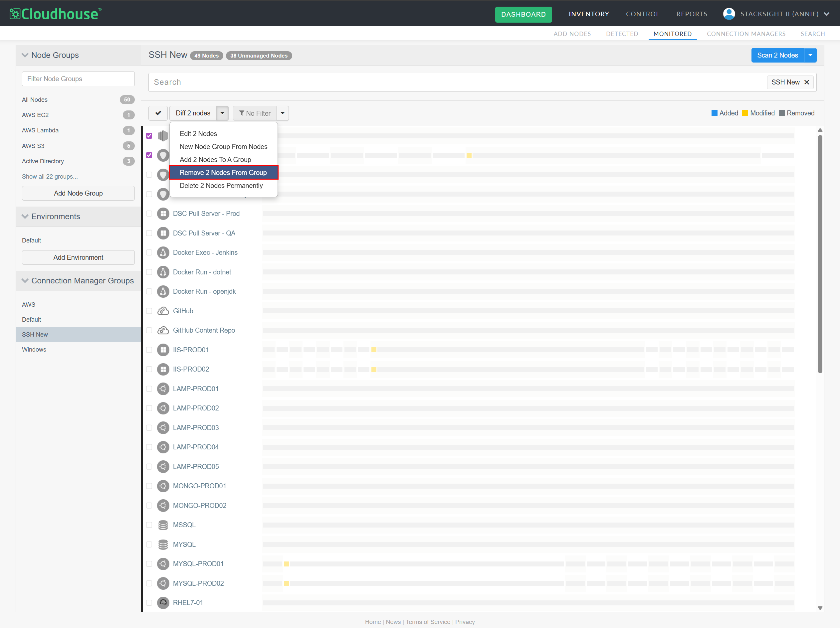Choose Delete 2 Nodes Permanently
Screen dimensions: 840x628
point(221,185)
